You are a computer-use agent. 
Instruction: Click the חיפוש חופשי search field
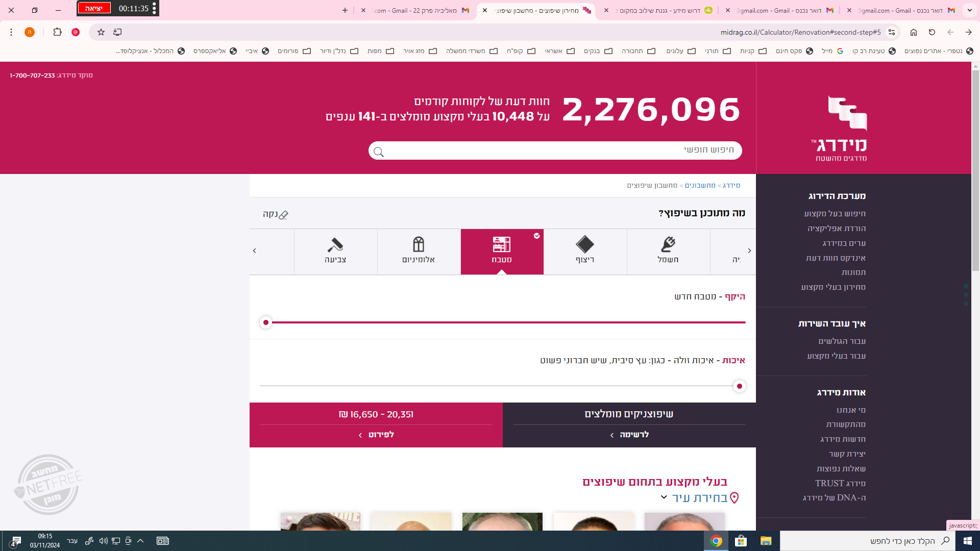(555, 150)
